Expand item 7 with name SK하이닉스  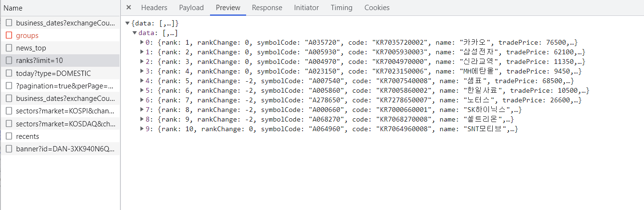pyautogui.click(x=142, y=110)
